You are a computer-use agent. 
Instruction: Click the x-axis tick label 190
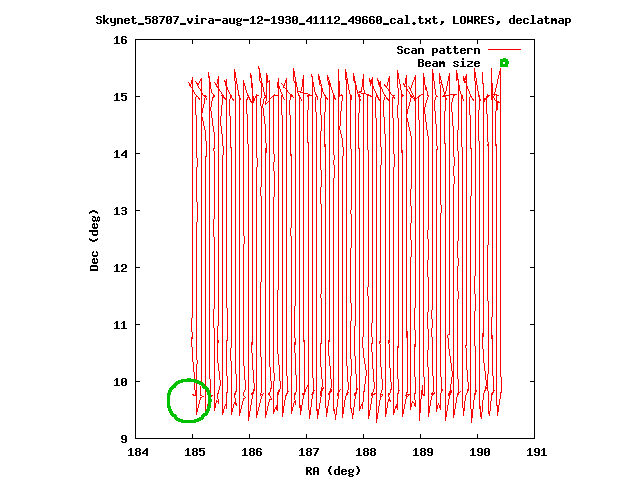(480, 452)
